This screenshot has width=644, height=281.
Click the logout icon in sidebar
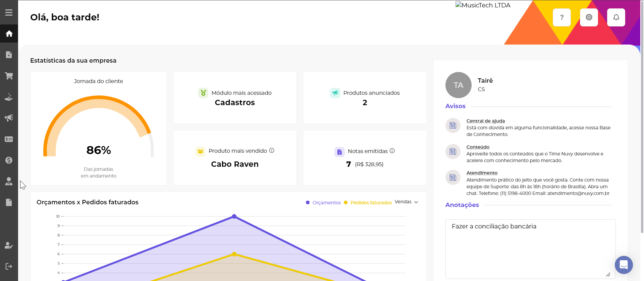click(9, 266)
